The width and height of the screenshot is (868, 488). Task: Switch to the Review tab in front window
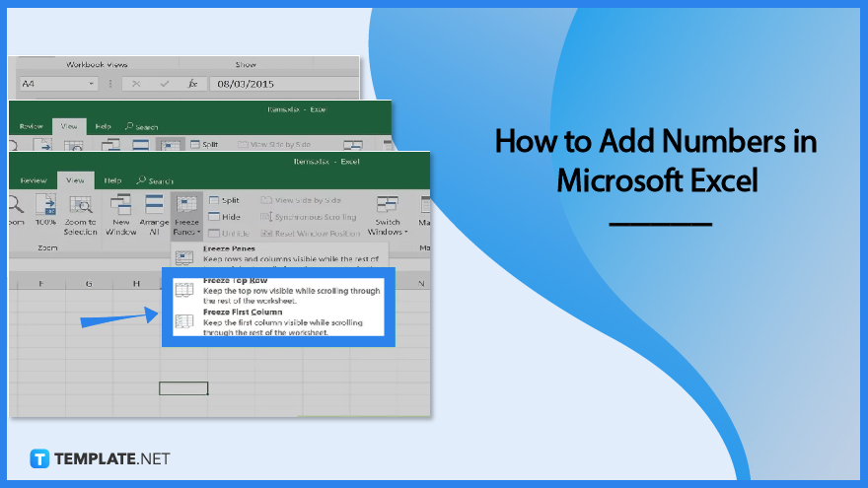pyautogui.click(x=34, y=180)
